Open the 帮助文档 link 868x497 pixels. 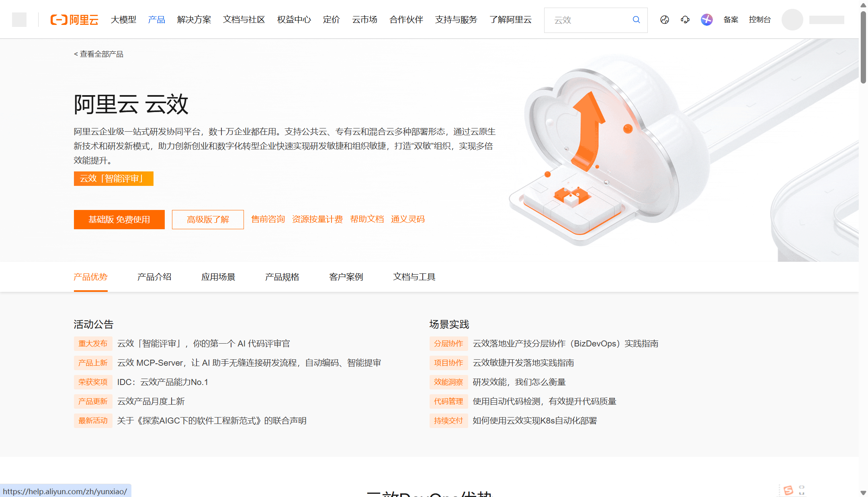[367, 219]
